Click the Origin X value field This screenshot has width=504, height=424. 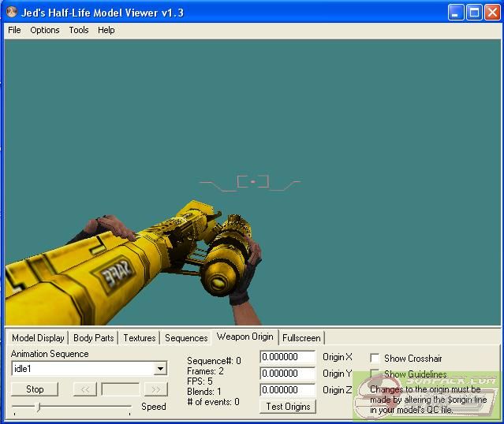click(288, 357)
